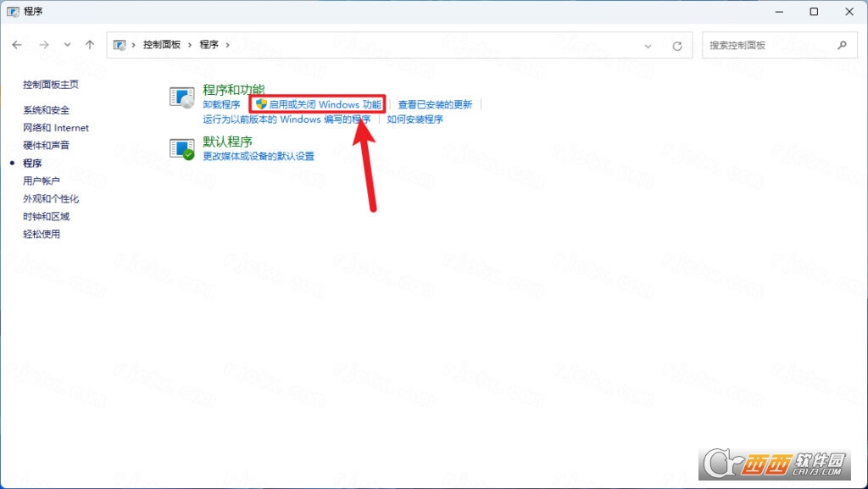Click 更改媒体或设备的默认设置 link
This screenshot has height=489, width=868.
tap(259, 157)
